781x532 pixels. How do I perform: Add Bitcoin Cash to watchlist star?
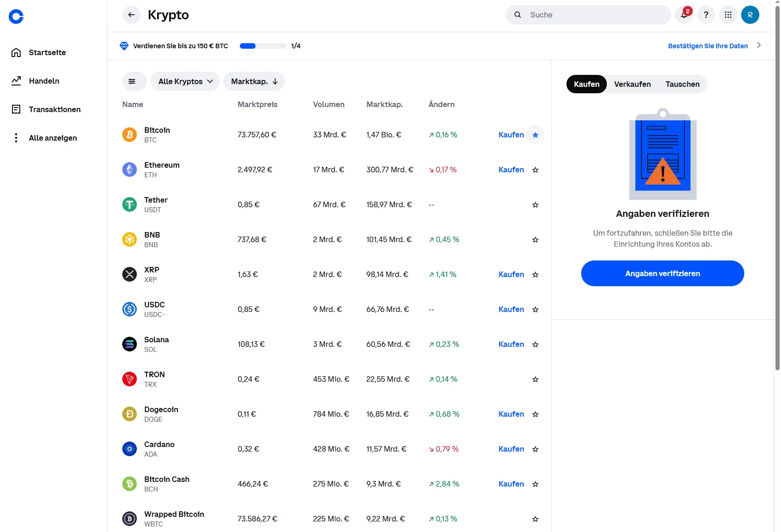(x=535, y=484)
